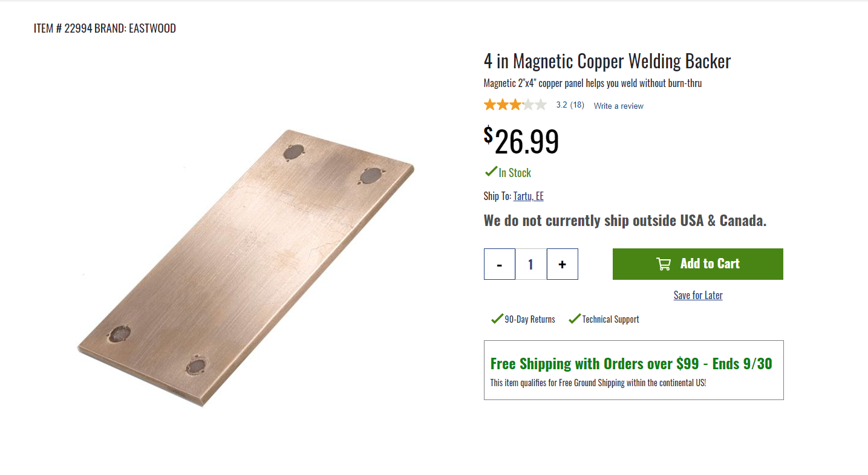Click the shopping cart icon in Add to Cart
Screen dimensions: 868x475
664,264
